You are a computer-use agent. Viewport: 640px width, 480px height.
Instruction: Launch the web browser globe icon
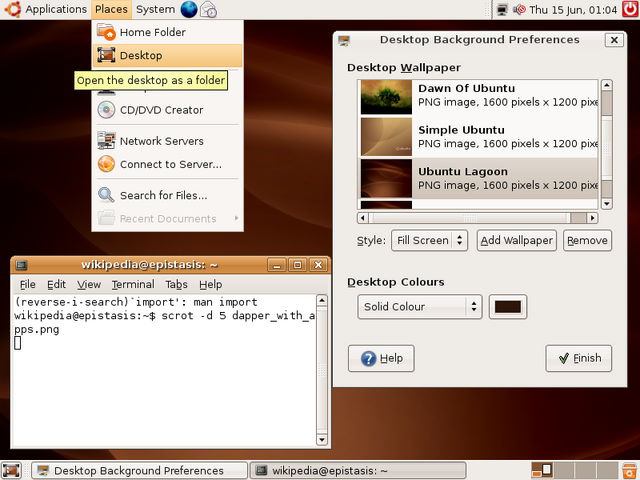click(x=189, y=9)
